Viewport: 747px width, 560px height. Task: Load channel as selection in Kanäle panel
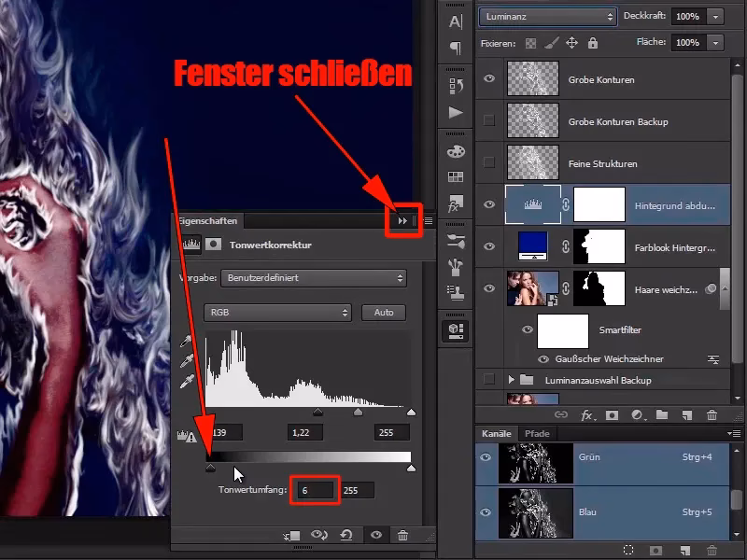628,551
